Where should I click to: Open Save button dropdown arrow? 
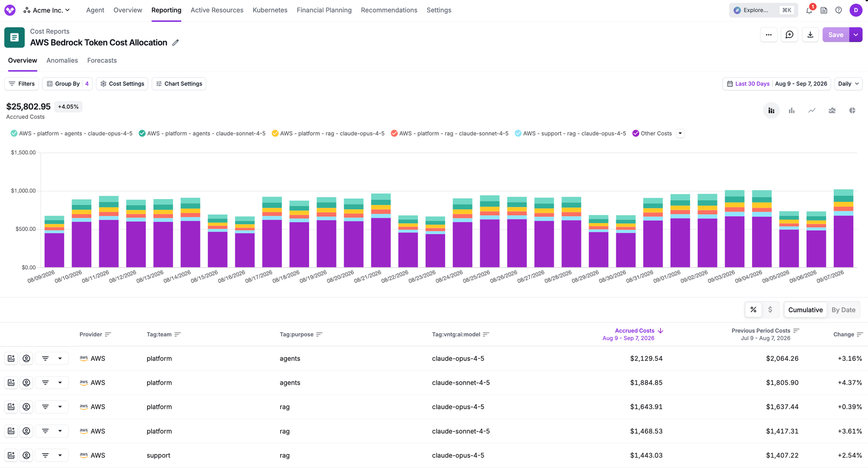coord(856,35)
